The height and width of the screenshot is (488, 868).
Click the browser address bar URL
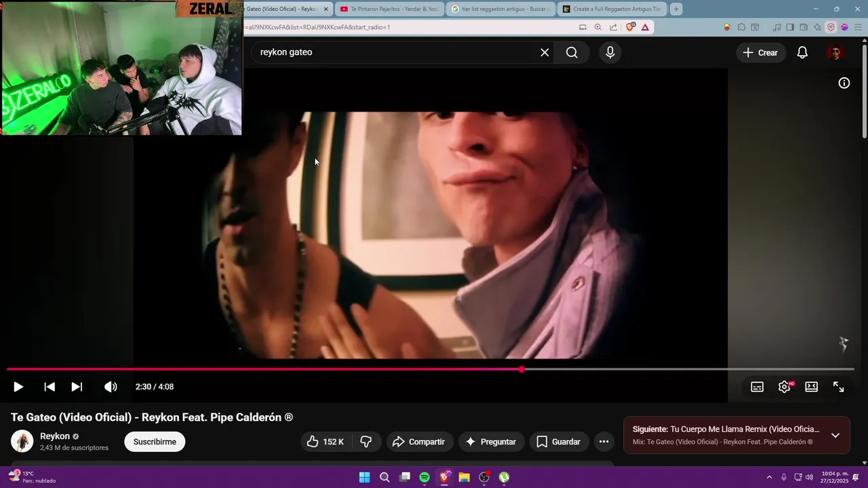click(x=317, y=27)
